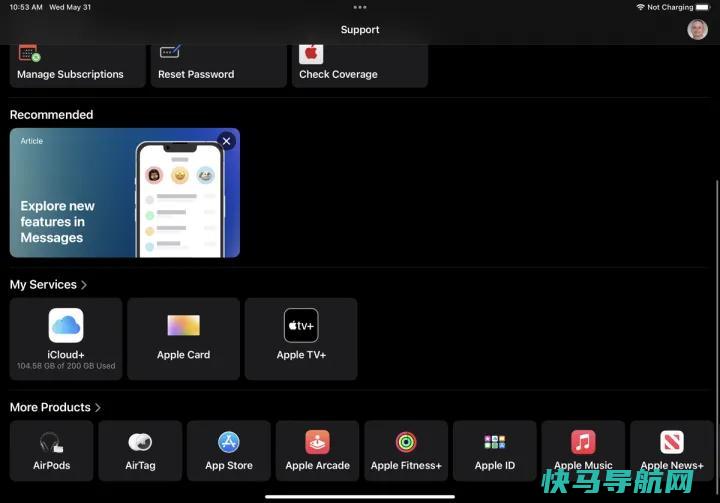Image resolution: width=720 pixels, height=503 pixels.
Task: Tap the Apple Arcade label
Action: (x=317, y=466)
